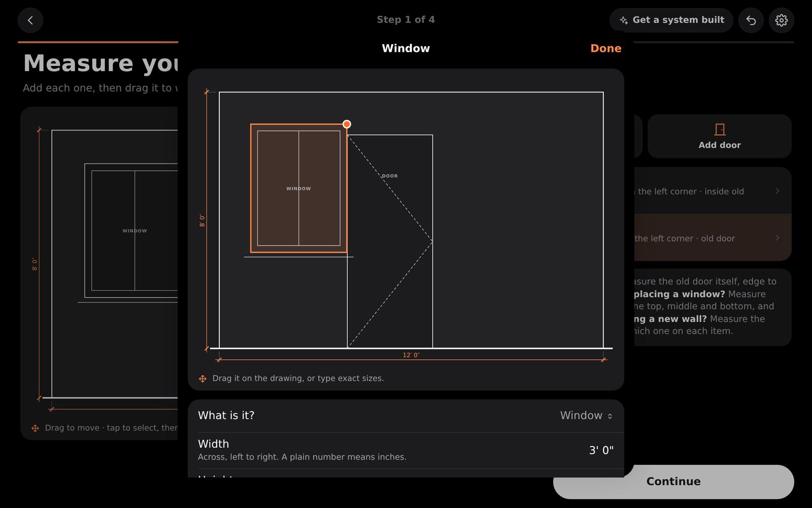Select the DOOR shape in the drawing

pos(390,241)
